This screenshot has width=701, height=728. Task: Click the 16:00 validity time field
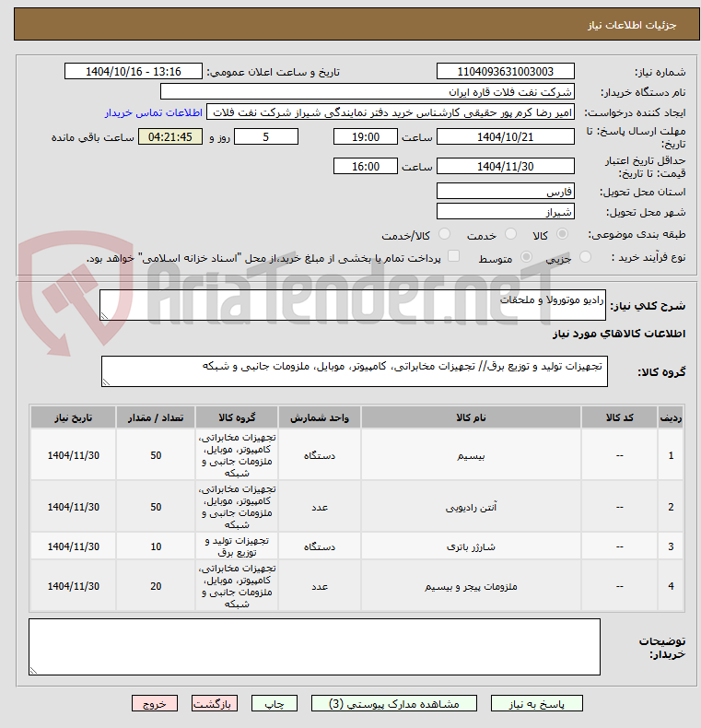coord(366,166)
